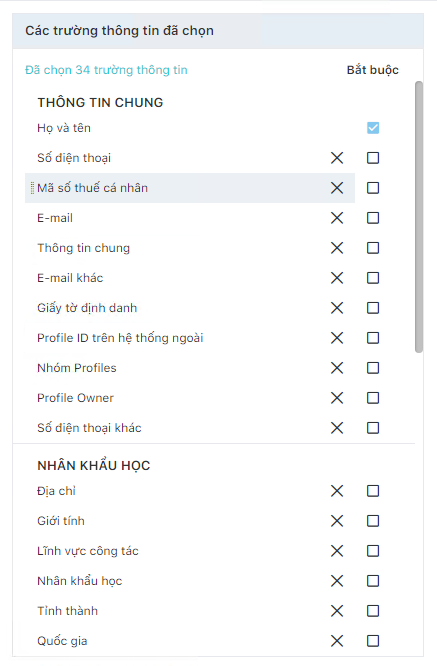The height and width of the screenshot is (666, 437).
Task: Enable required checkbox for E-mail khác
Action: [x=373, y=278]
